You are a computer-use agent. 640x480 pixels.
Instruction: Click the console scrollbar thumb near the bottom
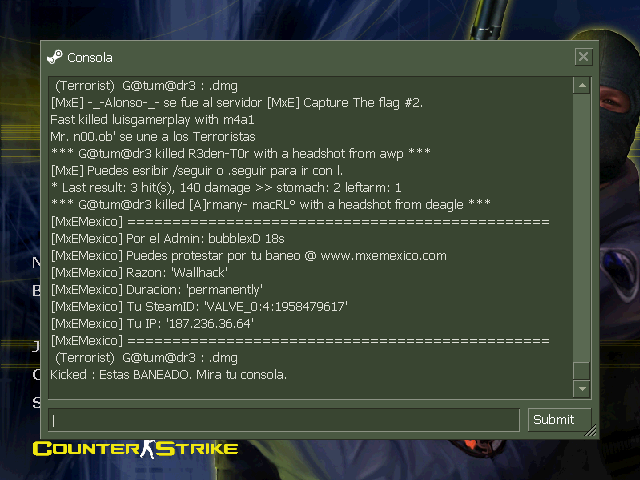point(582,371)
